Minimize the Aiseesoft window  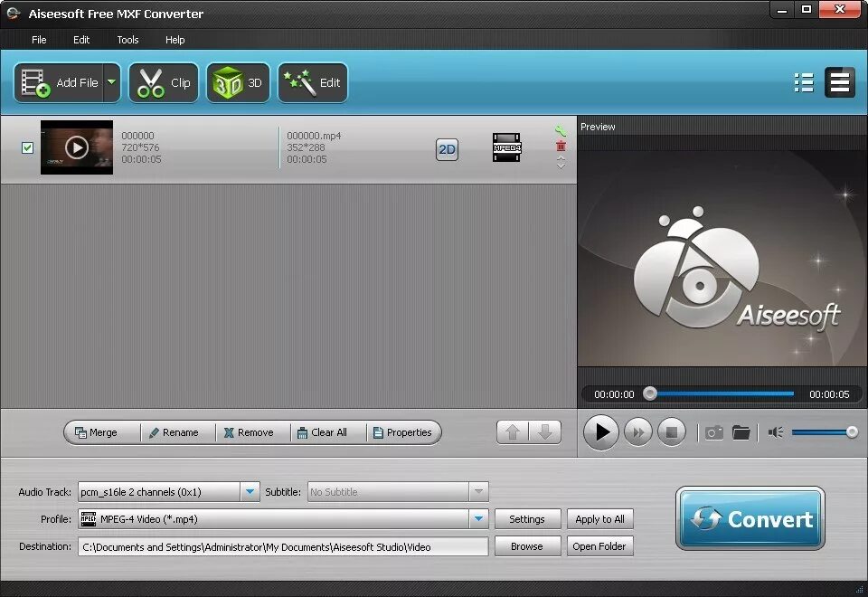click(x=782, y=10)
